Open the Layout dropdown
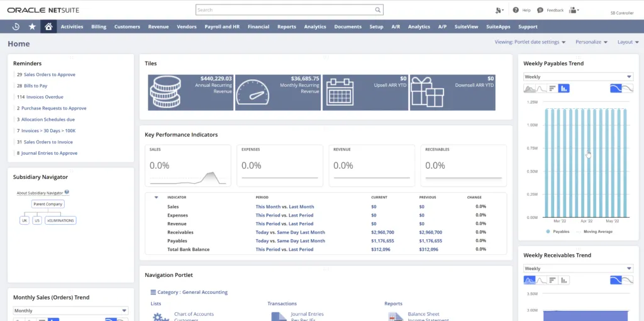 628,42
